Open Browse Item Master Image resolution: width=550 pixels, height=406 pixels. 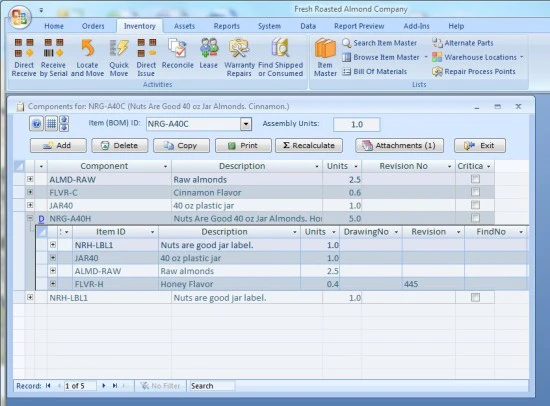(381, 57)
